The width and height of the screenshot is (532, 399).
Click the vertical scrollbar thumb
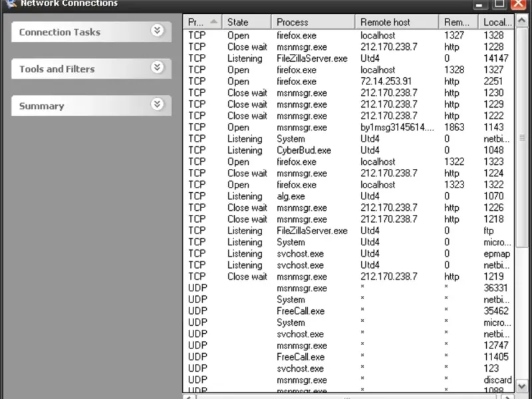521,138
